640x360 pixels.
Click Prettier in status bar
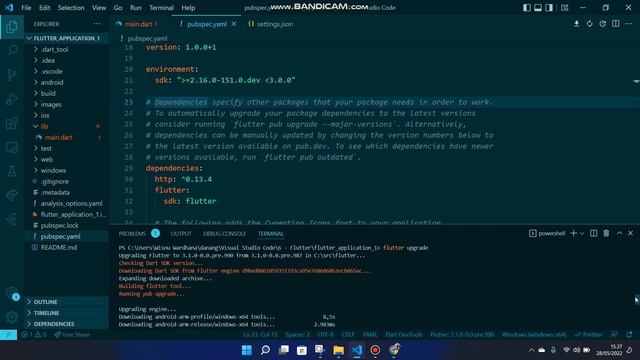coord(588,335)
